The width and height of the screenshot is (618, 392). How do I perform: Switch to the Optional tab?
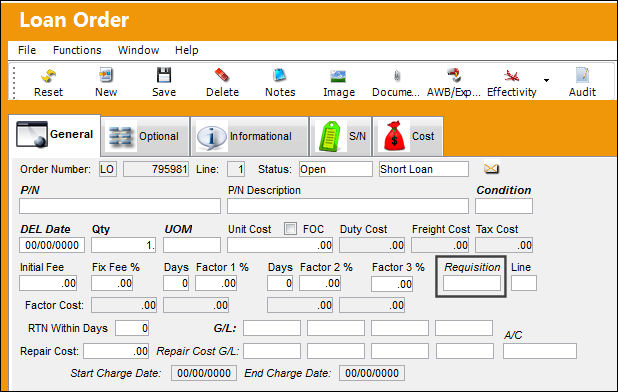pyautogui.click(x=145, y=137)
